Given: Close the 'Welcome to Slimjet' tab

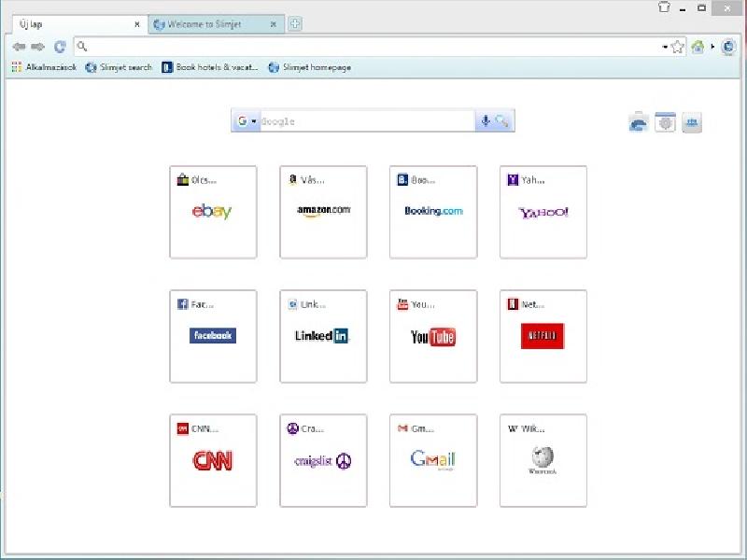Looking at the screenshot, I should click(x=274, y=24).
